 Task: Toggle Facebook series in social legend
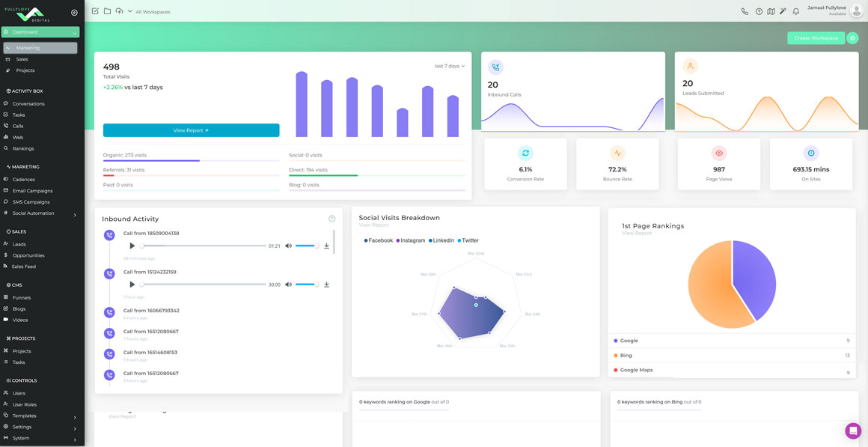378,240
